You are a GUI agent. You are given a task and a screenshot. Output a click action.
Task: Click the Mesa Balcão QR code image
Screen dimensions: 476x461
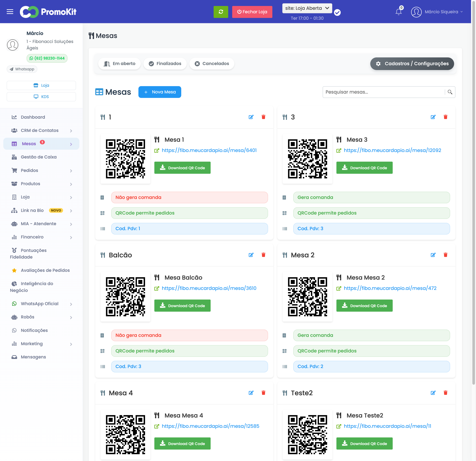(x=126, y=297)
